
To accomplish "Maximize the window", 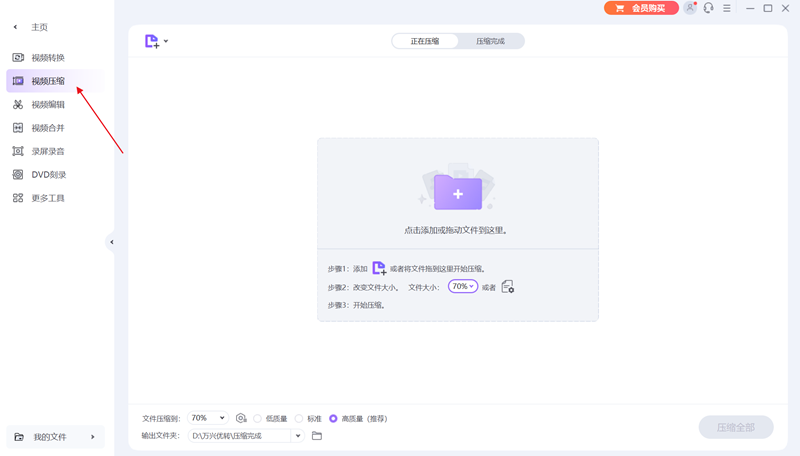I will click(768, 8).
